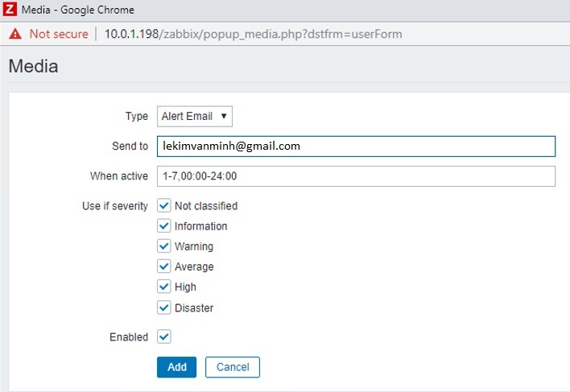Image resolution: width=570 pixels, height=392 pixels.
Task: Click the Media page heading
Action: coord(33,67)
